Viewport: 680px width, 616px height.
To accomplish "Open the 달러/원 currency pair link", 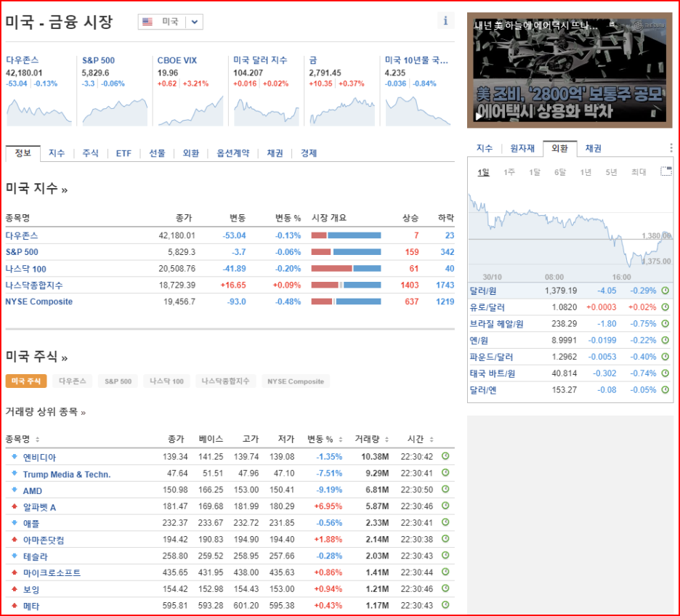I will coord(483,291).
